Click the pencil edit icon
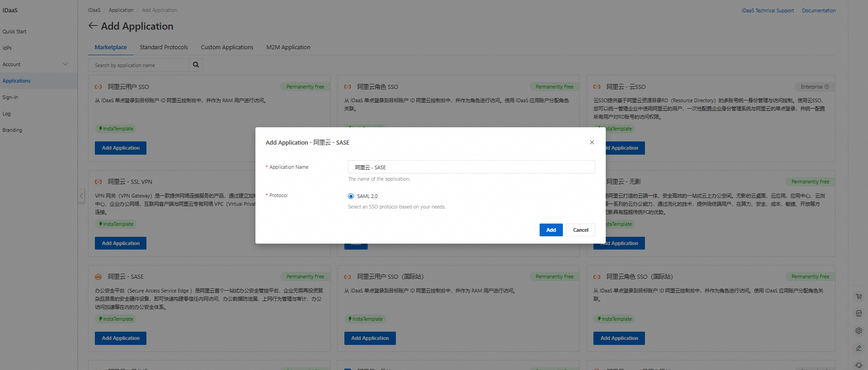Image resolution: width=868 pixels, height=370 pixels. [859, 348]
